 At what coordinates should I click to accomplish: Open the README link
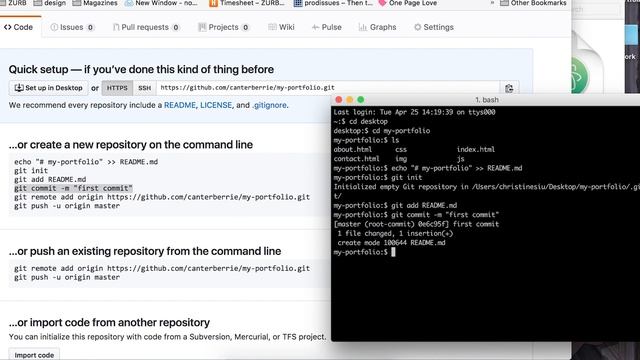(x=180, y=105)
